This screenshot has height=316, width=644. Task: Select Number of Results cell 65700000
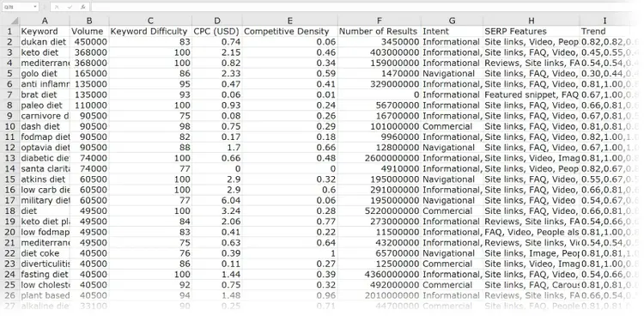tap(379, 253)
